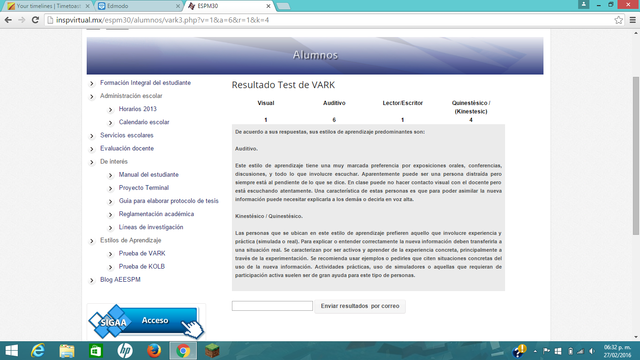Click Chrome icon in taskbar
Viewport: 640px width, 360px height.
[183, 351]
